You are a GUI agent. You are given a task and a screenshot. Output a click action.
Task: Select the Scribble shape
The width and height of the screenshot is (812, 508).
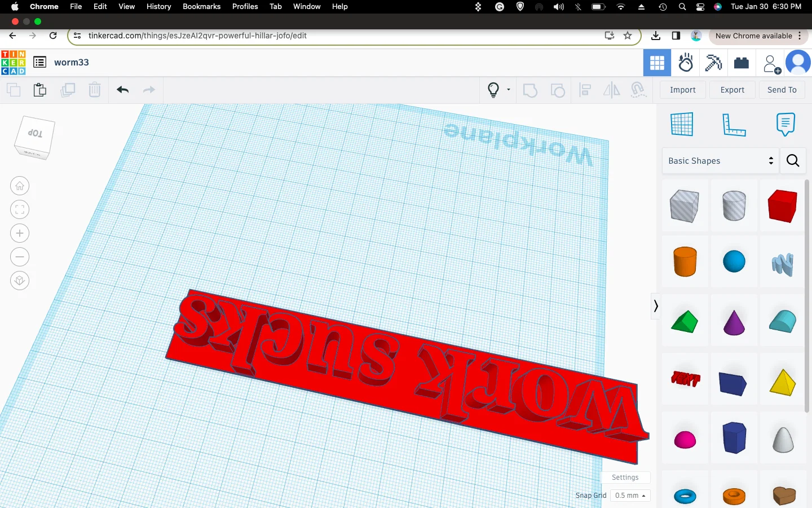coord(783,264)
